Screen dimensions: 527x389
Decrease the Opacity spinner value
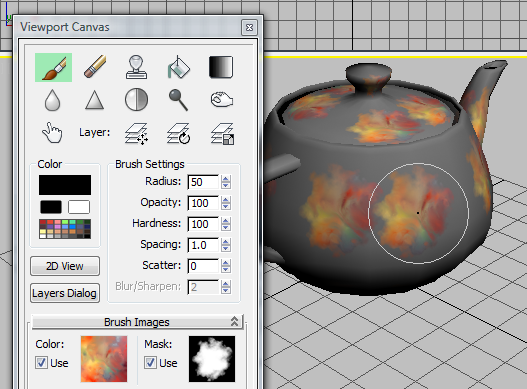pos(226,207)
